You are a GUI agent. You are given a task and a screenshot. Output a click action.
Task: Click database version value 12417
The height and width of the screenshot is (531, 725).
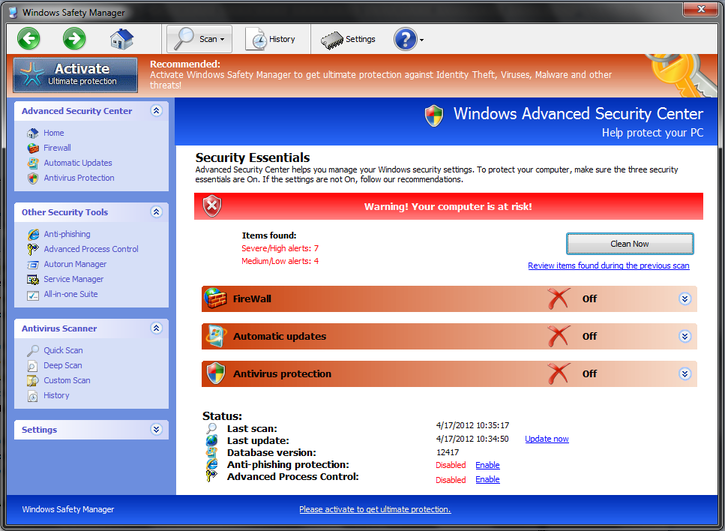(448, 452)
